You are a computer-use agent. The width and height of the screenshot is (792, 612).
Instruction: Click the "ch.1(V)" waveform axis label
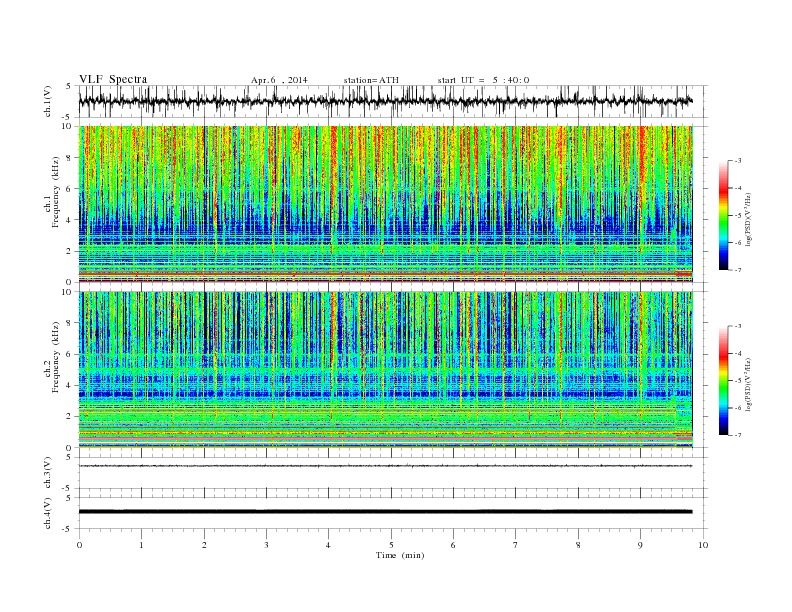(x=48, y=101)
